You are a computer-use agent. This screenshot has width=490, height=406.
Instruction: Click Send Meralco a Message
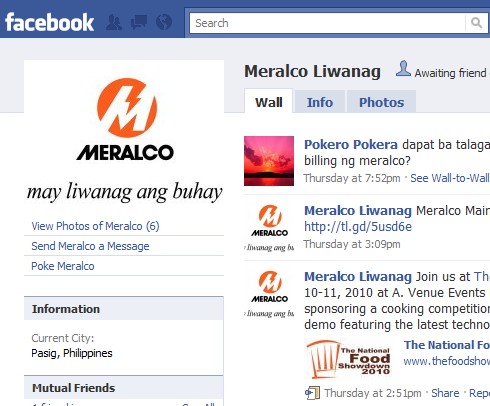pos(90,246)
